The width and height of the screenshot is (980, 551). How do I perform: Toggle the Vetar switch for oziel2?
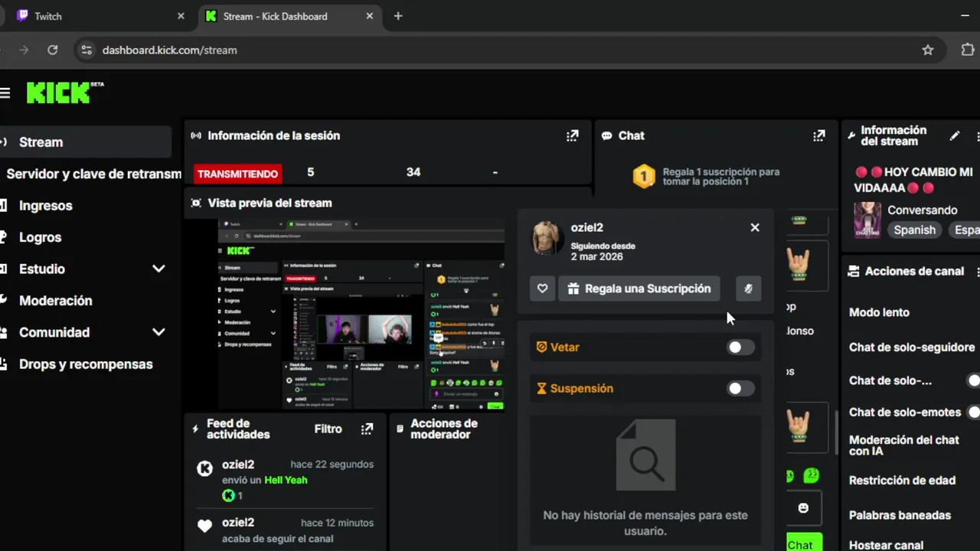point(740,347)
